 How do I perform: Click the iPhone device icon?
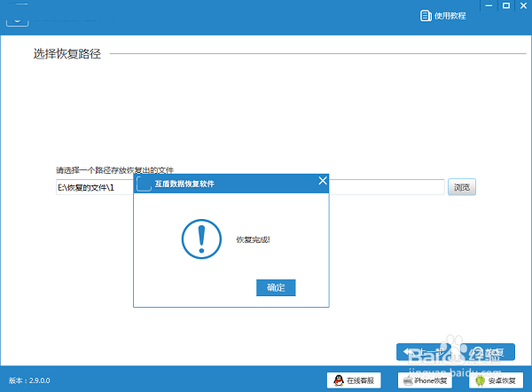408,380
